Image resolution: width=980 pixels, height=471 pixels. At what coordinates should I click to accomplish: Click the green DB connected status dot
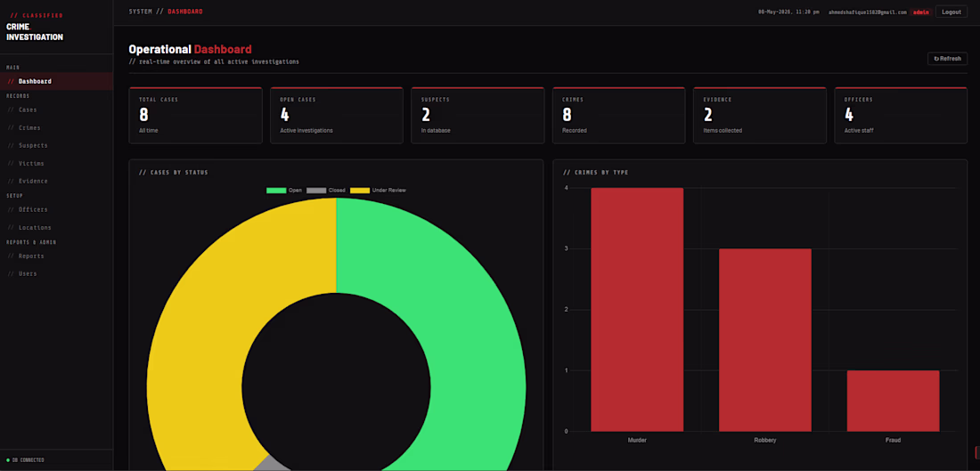(x=7, y=460)
